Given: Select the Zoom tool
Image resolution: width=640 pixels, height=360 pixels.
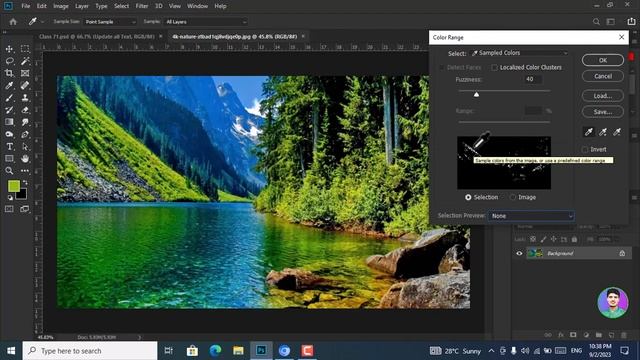Looking at the screenshot, I should tap(9, 171).
